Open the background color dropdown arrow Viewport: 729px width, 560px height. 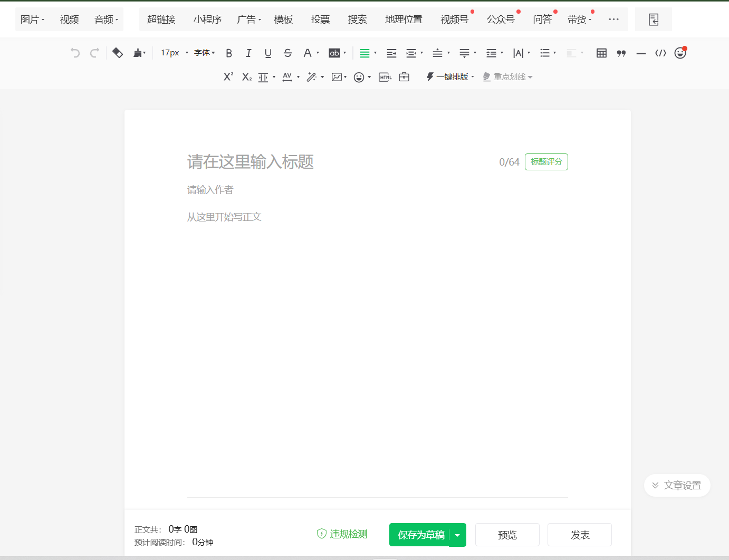tap(345, 53)
